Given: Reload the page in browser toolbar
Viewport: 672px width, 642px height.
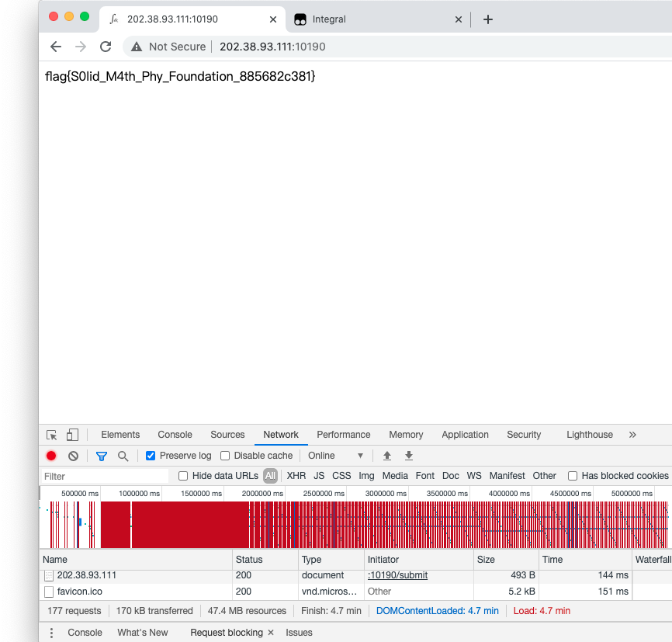Looking at the screenshot, I should click(x=106, y=47).
